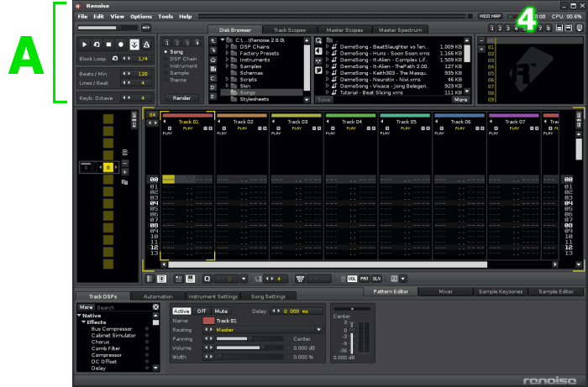Enable record mode with the Record button

121,44
